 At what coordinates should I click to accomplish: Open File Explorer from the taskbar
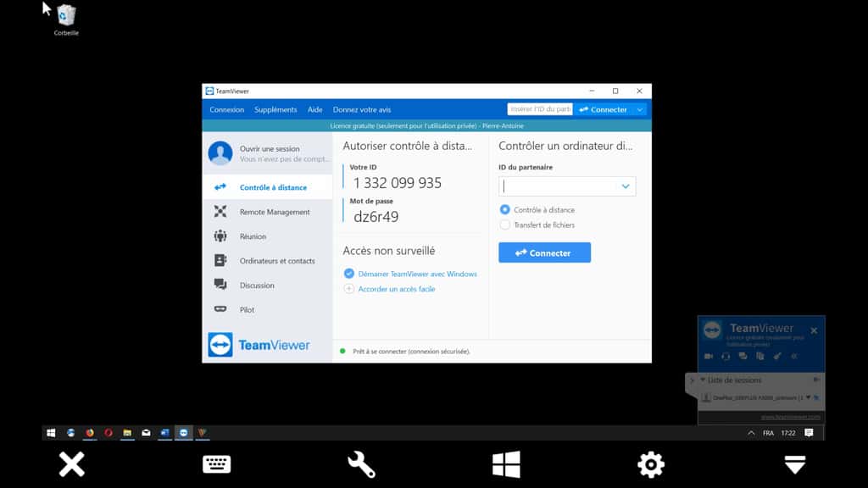point(127,433)
